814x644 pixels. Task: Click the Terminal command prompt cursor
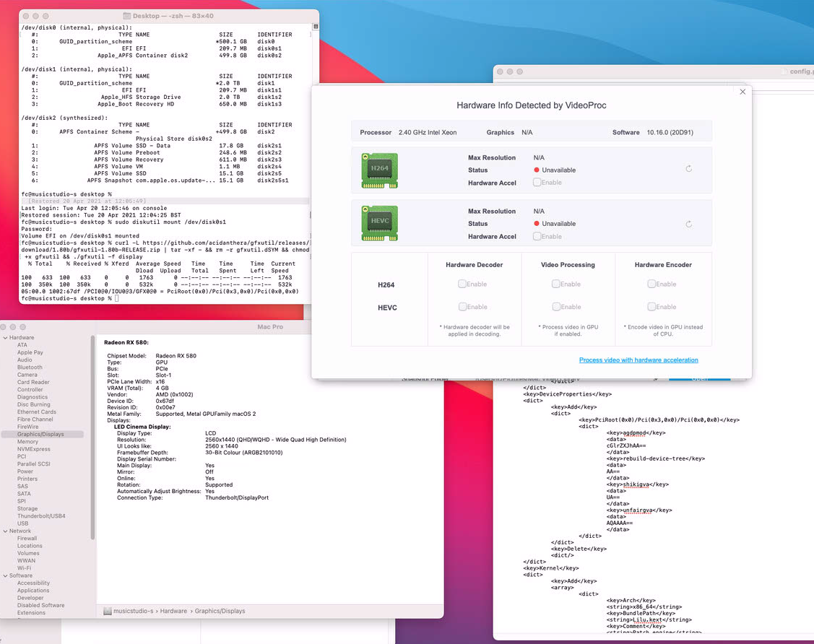click(x=117, y=298)
